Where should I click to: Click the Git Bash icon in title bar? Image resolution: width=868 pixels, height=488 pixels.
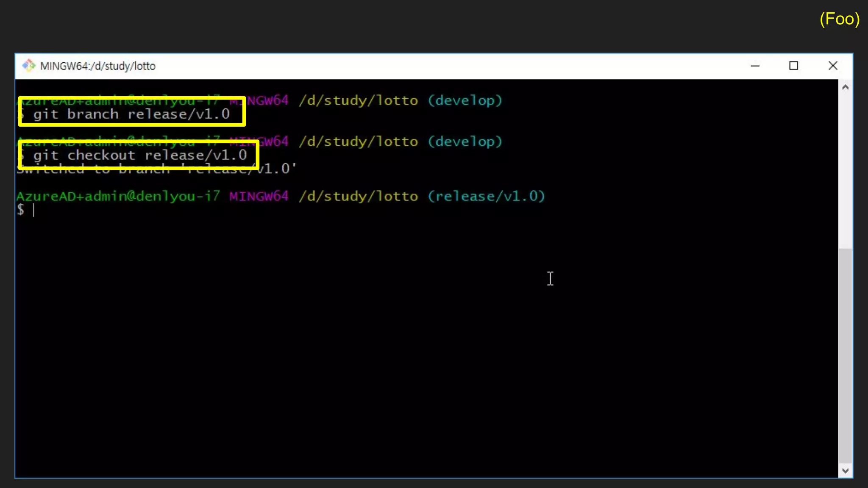(x=28, y=66)
